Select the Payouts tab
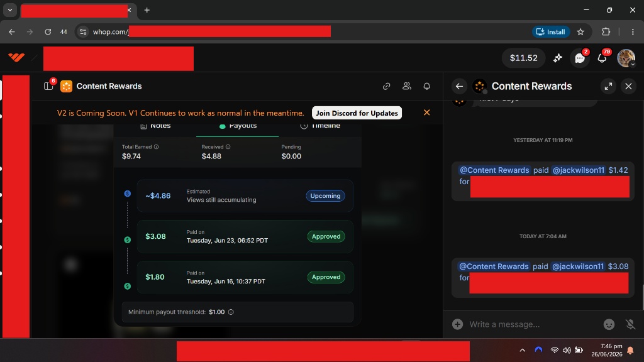This screenshot has height=362, width=644. click(238, 126)
